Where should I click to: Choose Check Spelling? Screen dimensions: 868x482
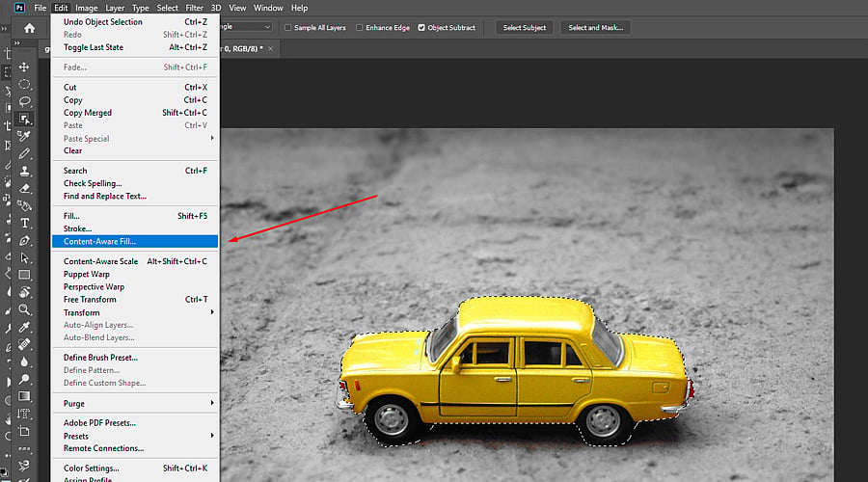click(135, 183)
